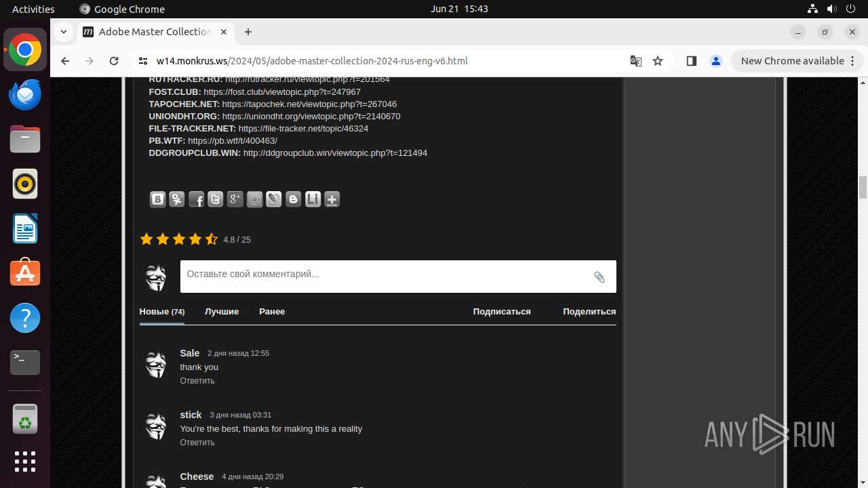868x488 pixels.
Task: Click the 4.8 / 25 rating text
Action: coord(237,240)
